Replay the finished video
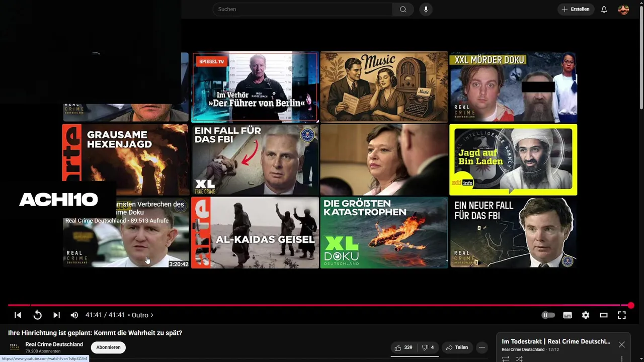The width and height of the screenshot is (644, 362). click(x=37, y=315)
